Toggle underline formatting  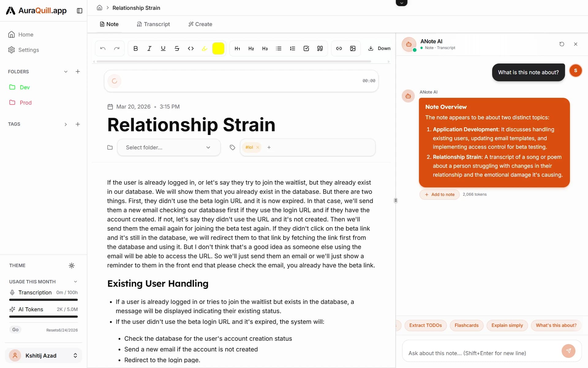(x=163, y=48)
